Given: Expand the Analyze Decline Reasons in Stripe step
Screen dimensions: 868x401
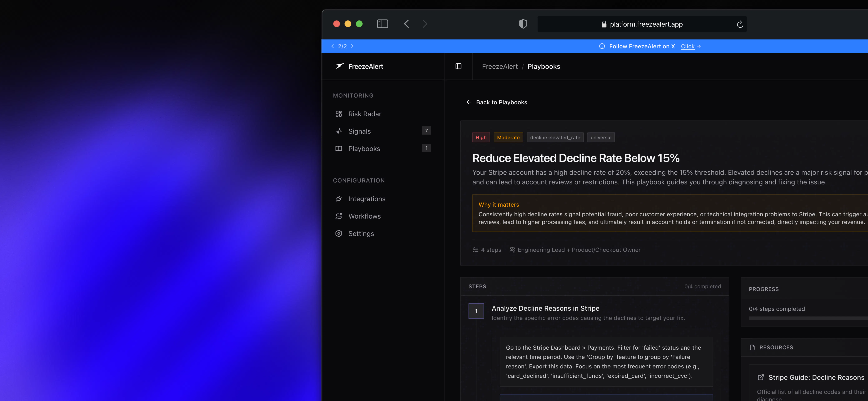Looking at the screenshot, I should (x=545, y=308).
